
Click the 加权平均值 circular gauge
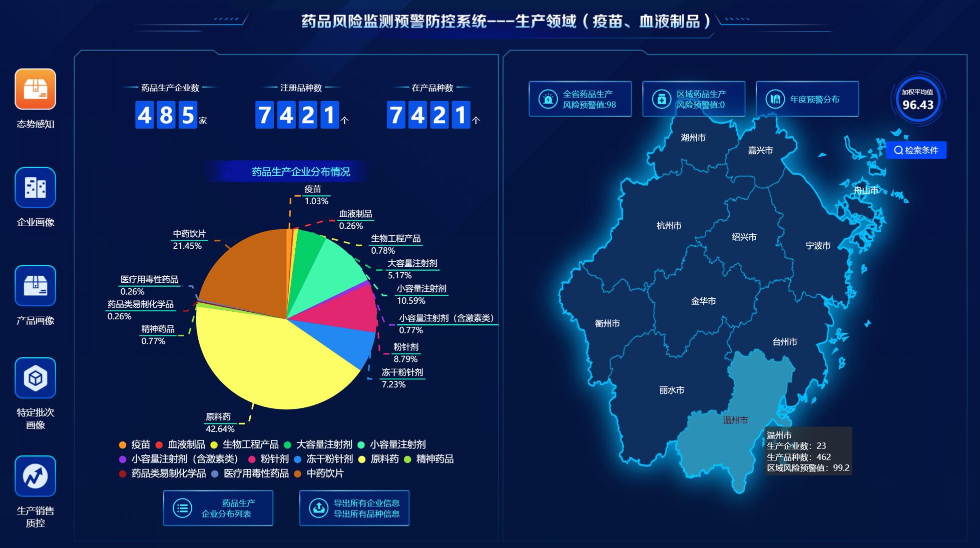(x=917, y=100)
